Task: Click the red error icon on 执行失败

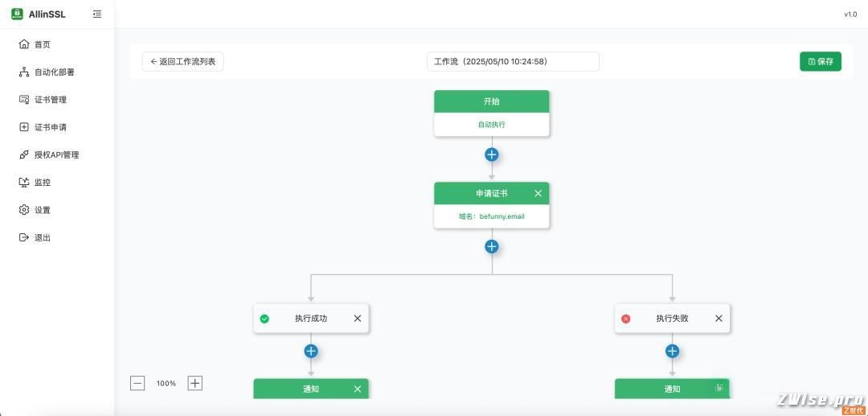Action: [x=625, y=319]
